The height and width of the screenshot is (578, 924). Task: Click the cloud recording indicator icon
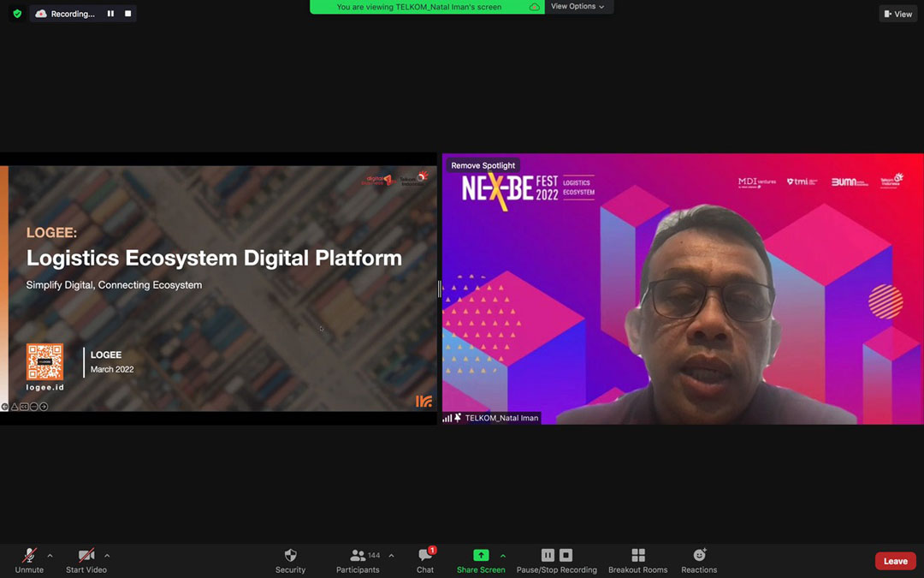41,14
